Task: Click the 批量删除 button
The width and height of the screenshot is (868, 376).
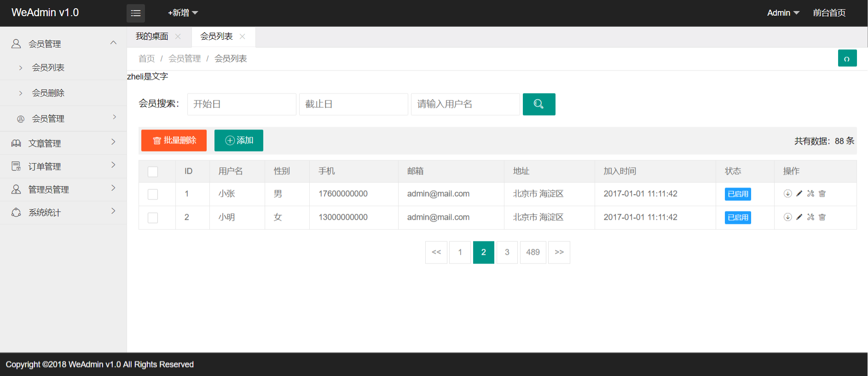Action: click(x=174, y=141)
